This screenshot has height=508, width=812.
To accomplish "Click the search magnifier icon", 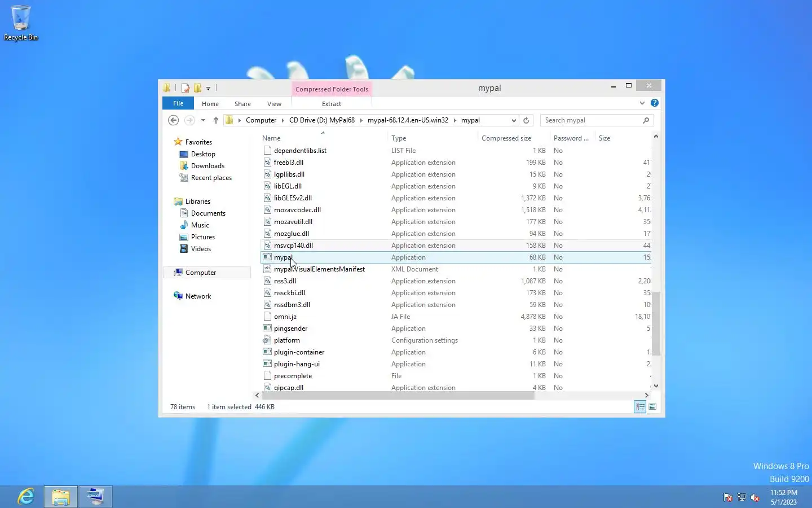I will (x=646, y=120).
